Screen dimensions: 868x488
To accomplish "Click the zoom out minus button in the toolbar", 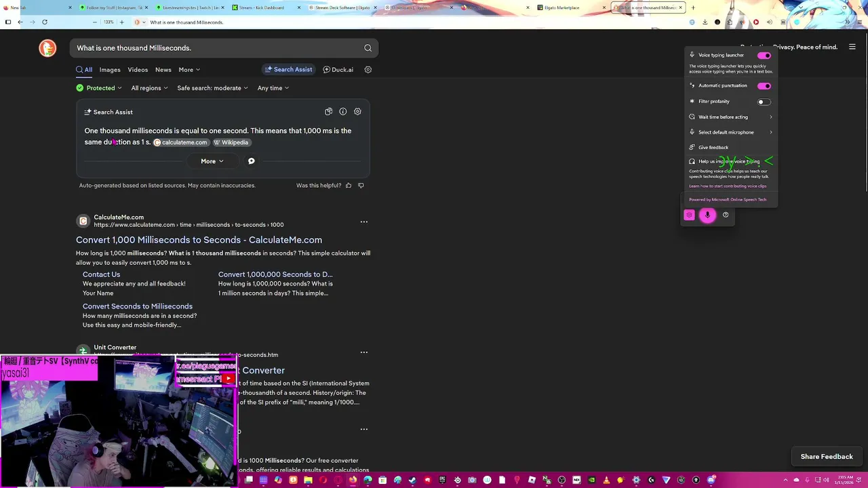I will 95,22.
